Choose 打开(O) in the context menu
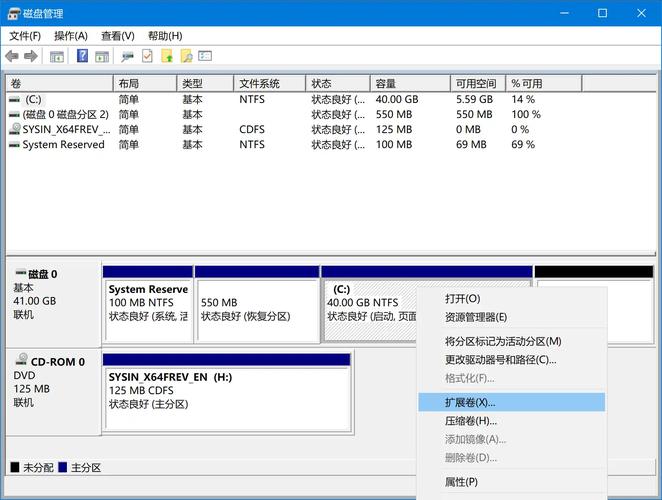Screen dimensions: 662x500 click(x=511, y=299)
